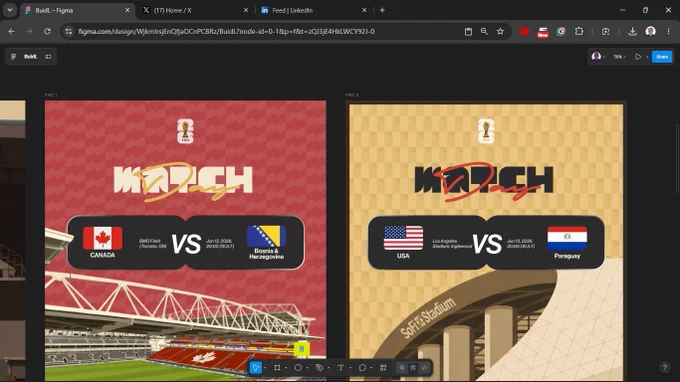Click the BuidL file name
This screenshot has width=680, height=382.
pos(30,57)
